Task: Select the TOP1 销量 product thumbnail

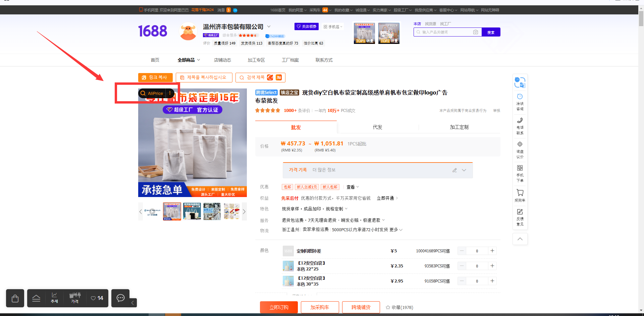Action: (x=364, y=33)
